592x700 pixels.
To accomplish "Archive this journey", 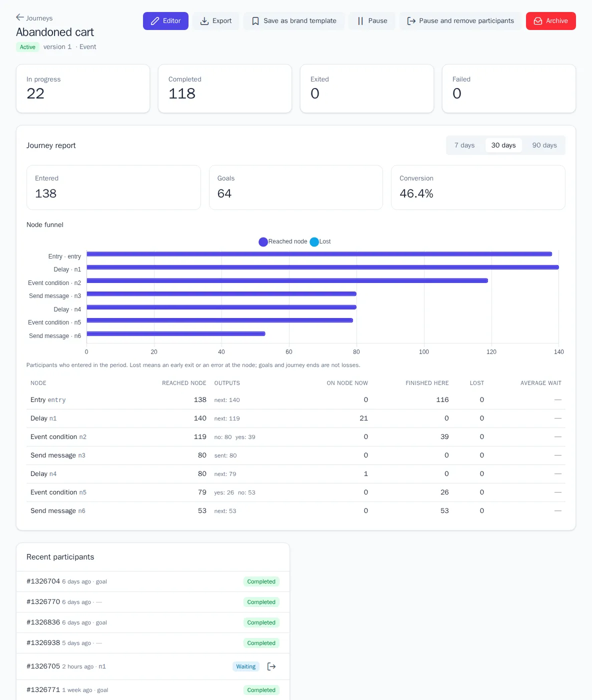I will [551, 21].
